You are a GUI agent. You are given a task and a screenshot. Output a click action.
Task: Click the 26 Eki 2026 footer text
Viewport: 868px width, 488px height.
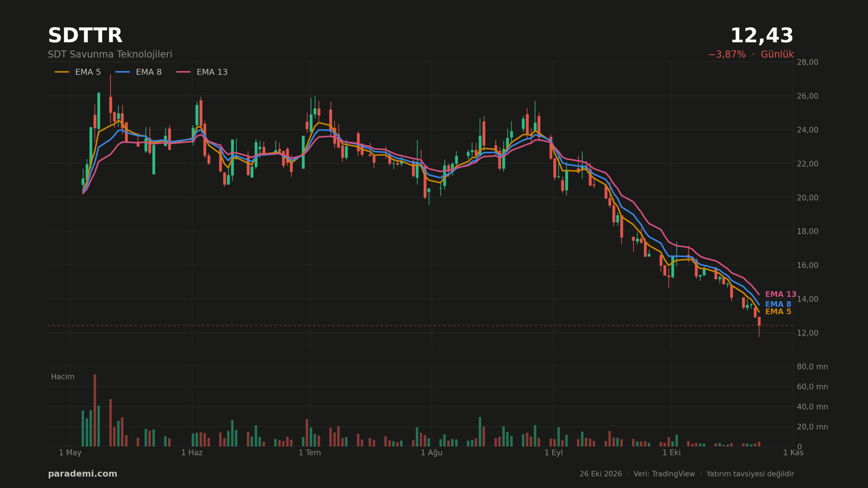point(601,474)
